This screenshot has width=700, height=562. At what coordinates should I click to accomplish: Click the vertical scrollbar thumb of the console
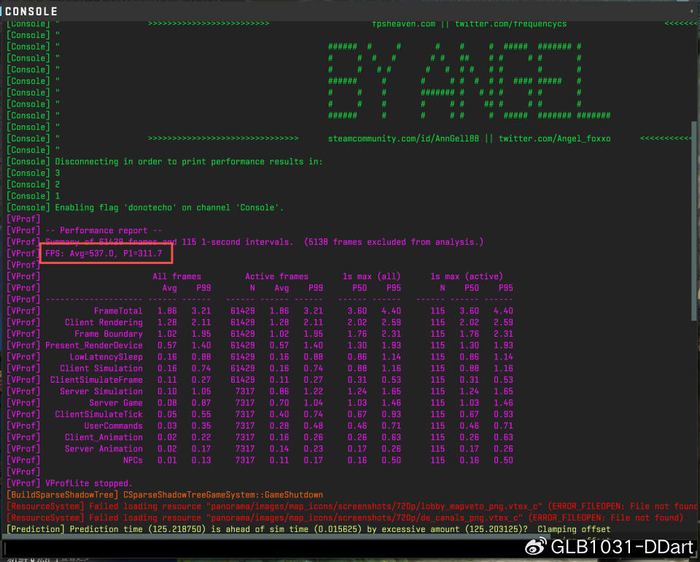[x=693, y=221]
